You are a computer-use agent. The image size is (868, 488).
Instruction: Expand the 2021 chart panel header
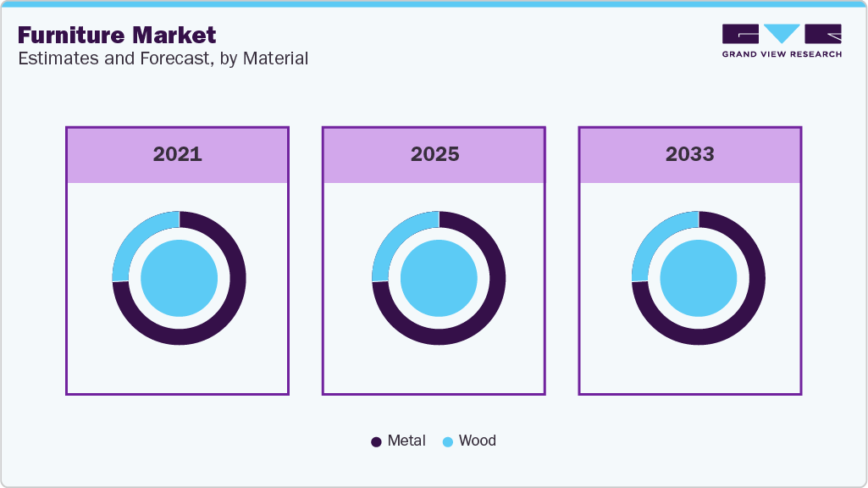click(177, 154)
